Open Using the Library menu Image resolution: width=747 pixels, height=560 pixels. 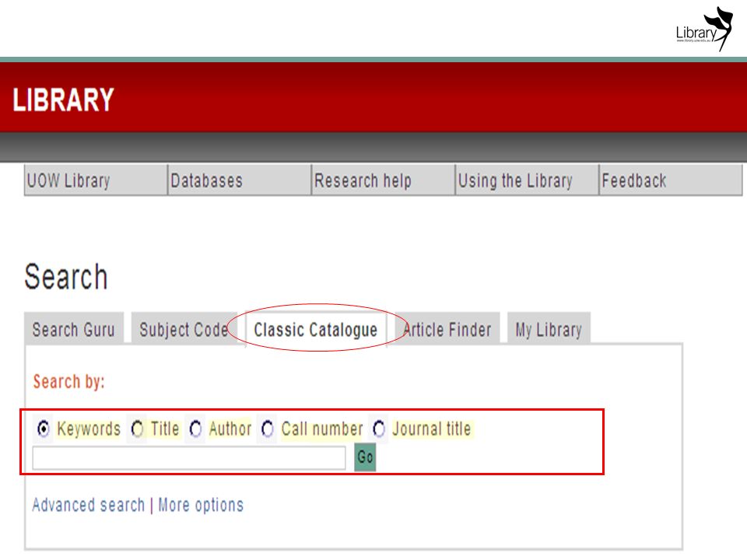click(527, 180)
